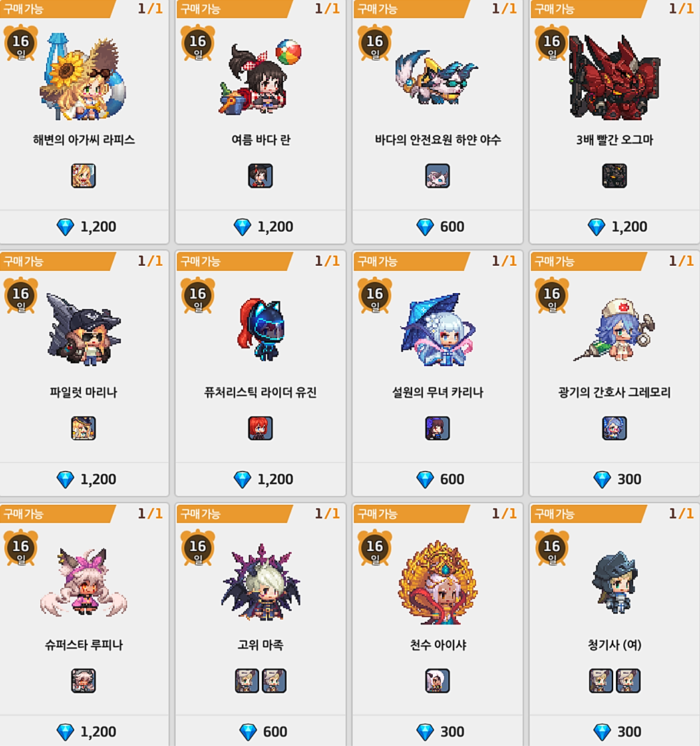700x746 pixels.
Task: Click the 하얀 야수 small portrait icon
Action: tap(437, 176)
